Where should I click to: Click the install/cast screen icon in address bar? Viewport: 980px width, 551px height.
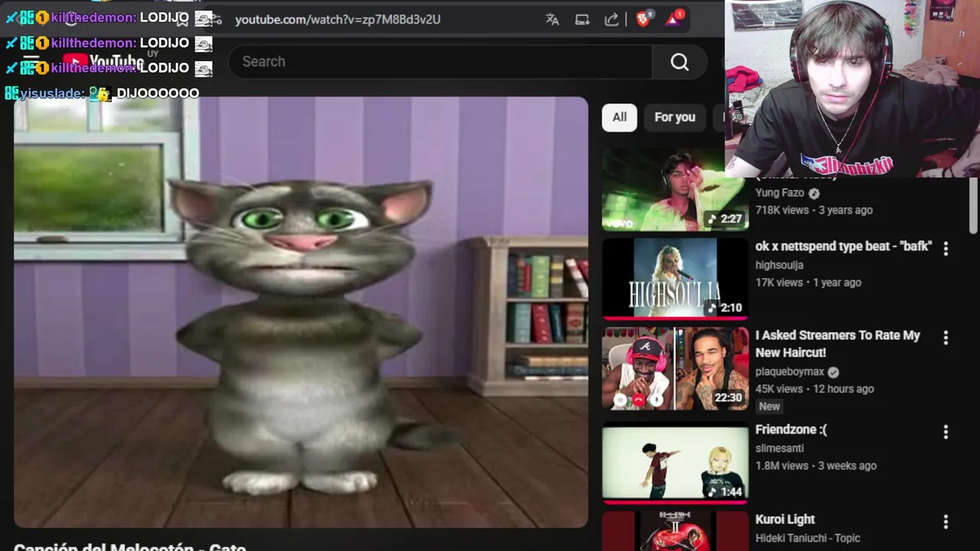point(582,20)
